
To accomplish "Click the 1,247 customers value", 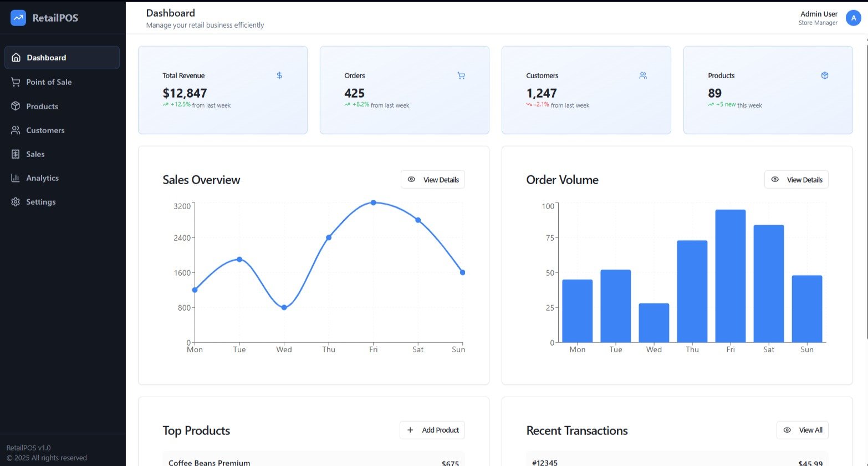I will 542,93.
